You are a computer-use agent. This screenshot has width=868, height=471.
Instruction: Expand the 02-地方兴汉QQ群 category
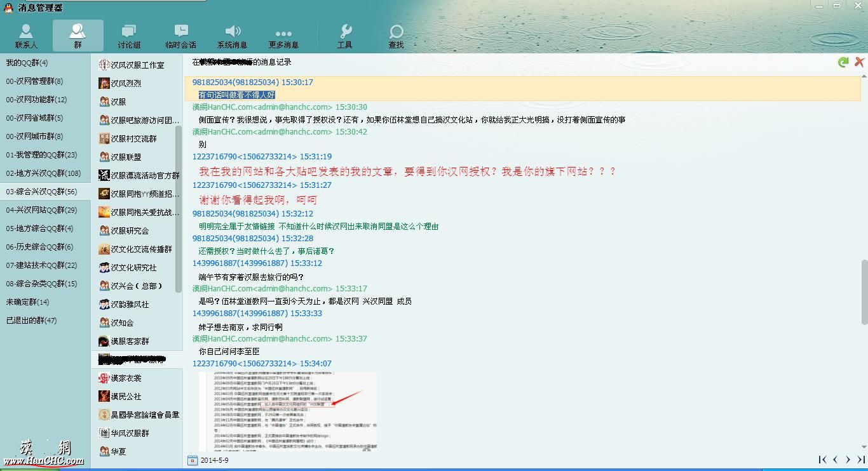pos(43,173)
